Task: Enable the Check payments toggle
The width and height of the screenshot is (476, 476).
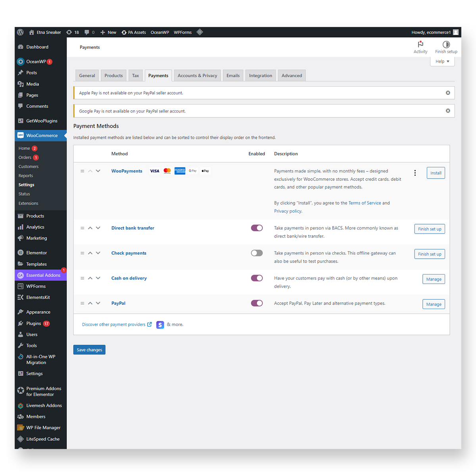Action: point(257,253)
